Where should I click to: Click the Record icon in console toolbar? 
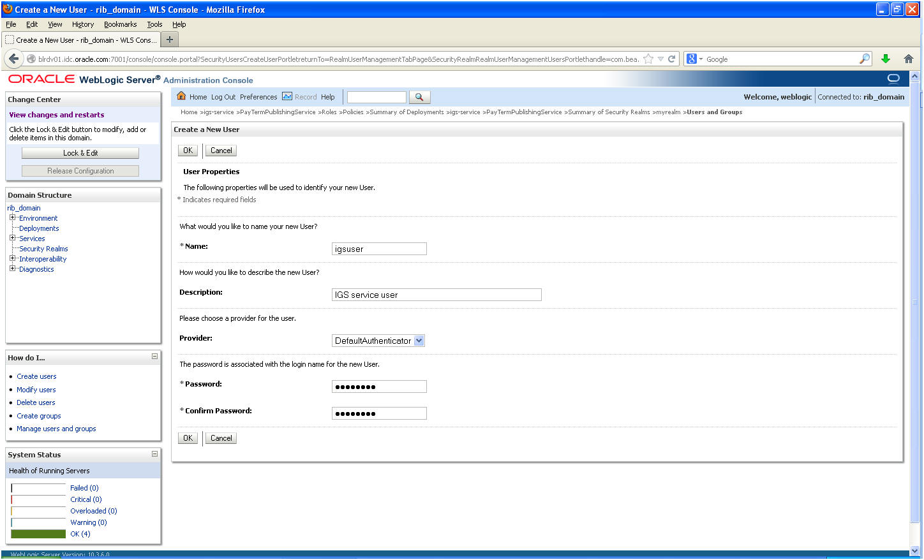click(287, 96)
